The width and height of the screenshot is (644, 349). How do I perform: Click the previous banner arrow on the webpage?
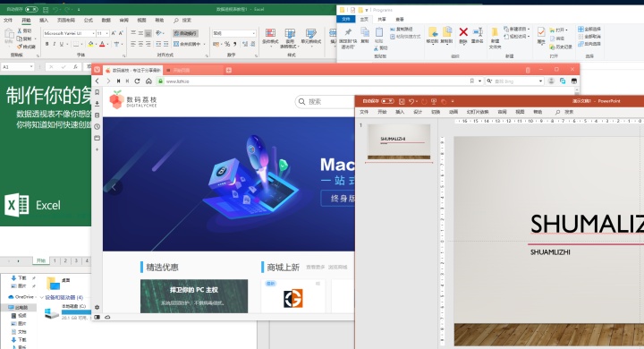(x=114, y=187)
